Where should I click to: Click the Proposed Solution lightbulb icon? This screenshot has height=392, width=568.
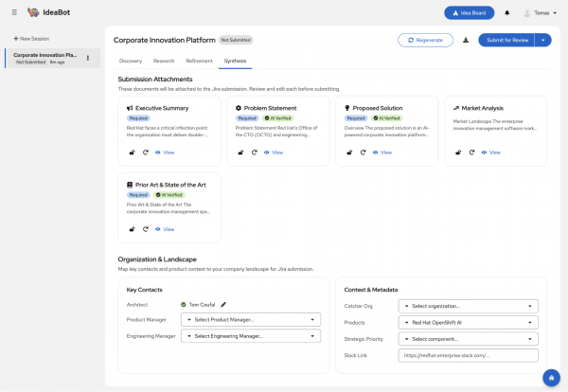coord(347,108)
